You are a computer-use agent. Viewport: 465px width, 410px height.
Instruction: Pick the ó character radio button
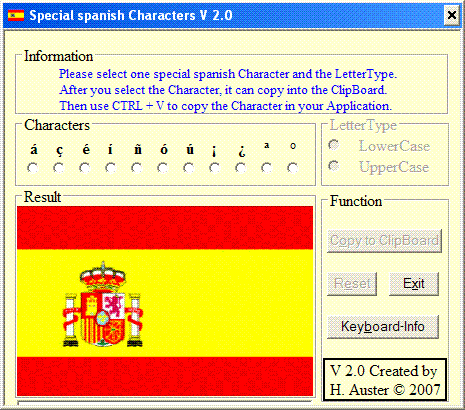point(163,168)
